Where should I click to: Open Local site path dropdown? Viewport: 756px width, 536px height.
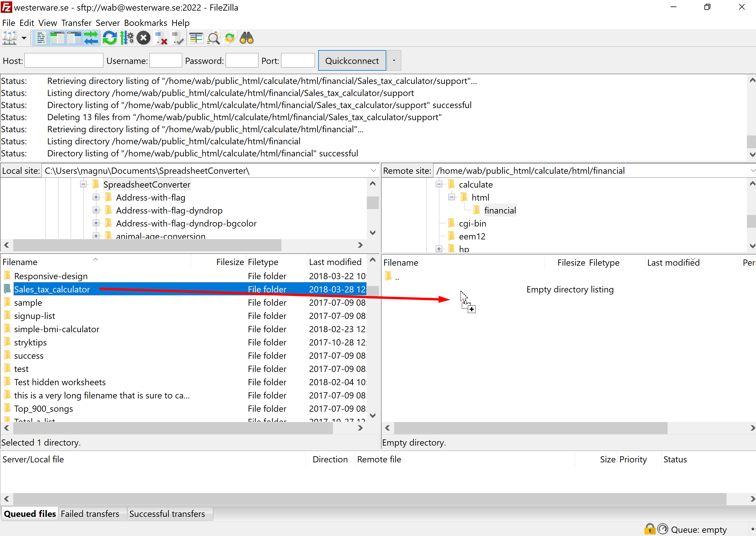point(373,171)
